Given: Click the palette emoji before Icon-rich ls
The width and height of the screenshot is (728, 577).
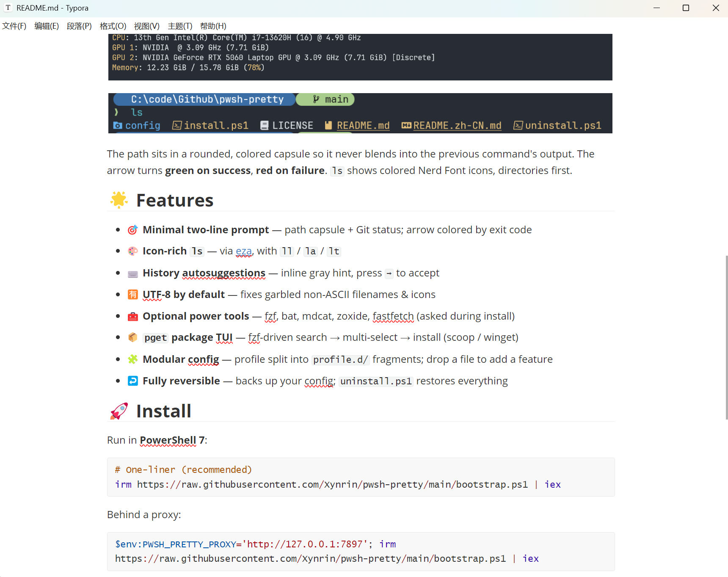Looking at the screenshot, I should 133,251.
